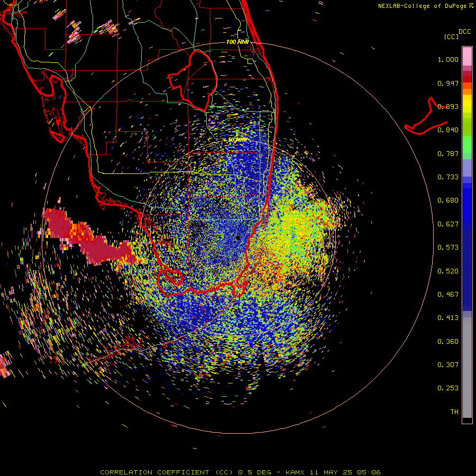The height and width of the screenshot is (476, 476).
Task: Click the DCC label above color bar
Action: pyautogui.click(x=464, y=32)
